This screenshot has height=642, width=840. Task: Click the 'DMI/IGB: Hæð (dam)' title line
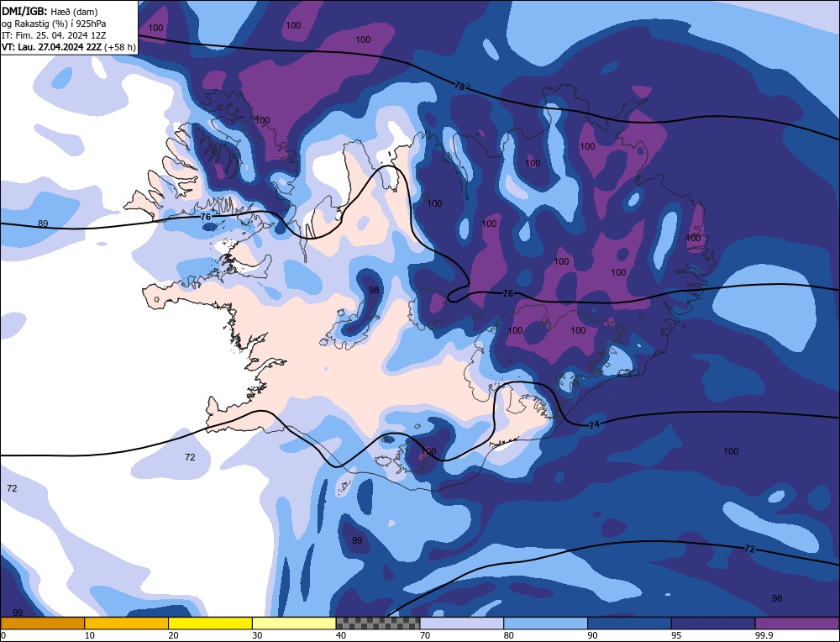(50, 11)
